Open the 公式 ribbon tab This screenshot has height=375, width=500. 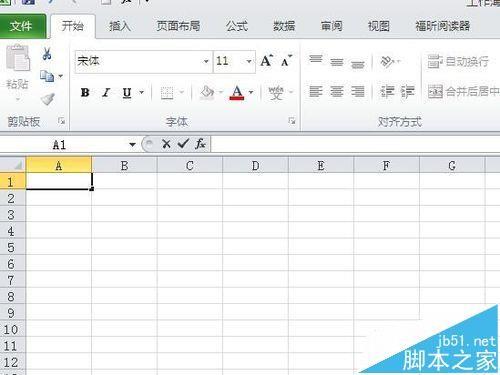click(237, 26)
